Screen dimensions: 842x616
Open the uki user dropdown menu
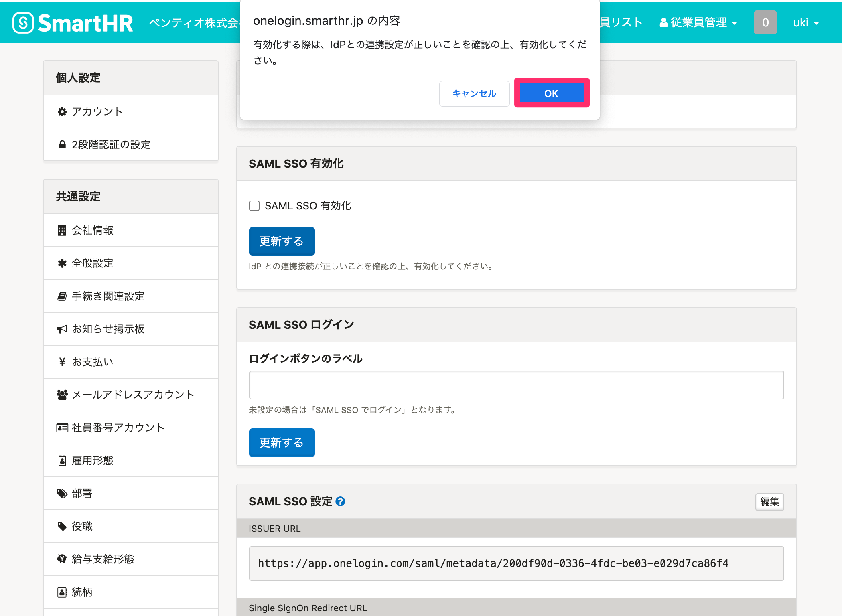coord(806,22)
